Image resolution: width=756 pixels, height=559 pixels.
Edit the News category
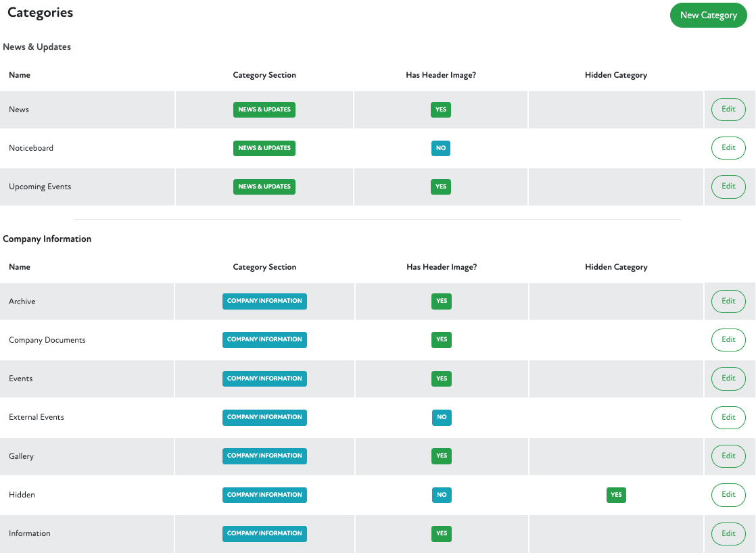[728, 110]
